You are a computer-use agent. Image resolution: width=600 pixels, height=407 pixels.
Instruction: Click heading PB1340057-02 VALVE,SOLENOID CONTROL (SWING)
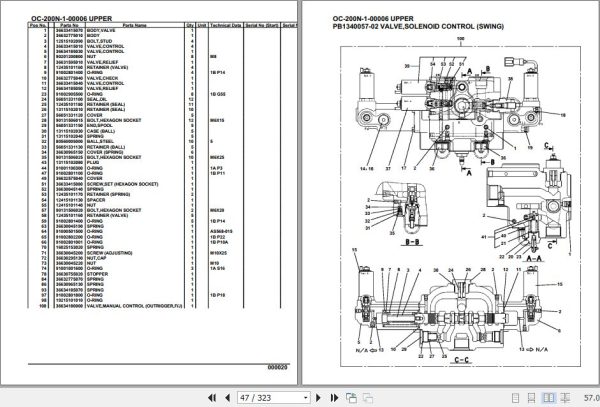pyautogui.click(x=418, y=26)
